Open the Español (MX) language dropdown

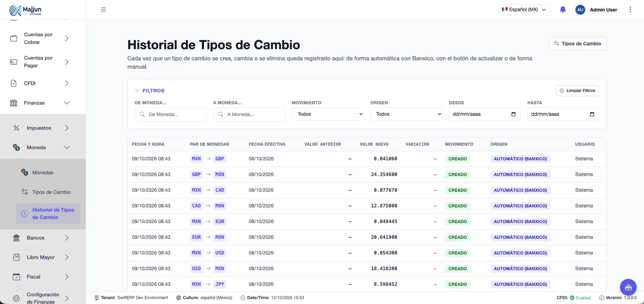[525, 10]
